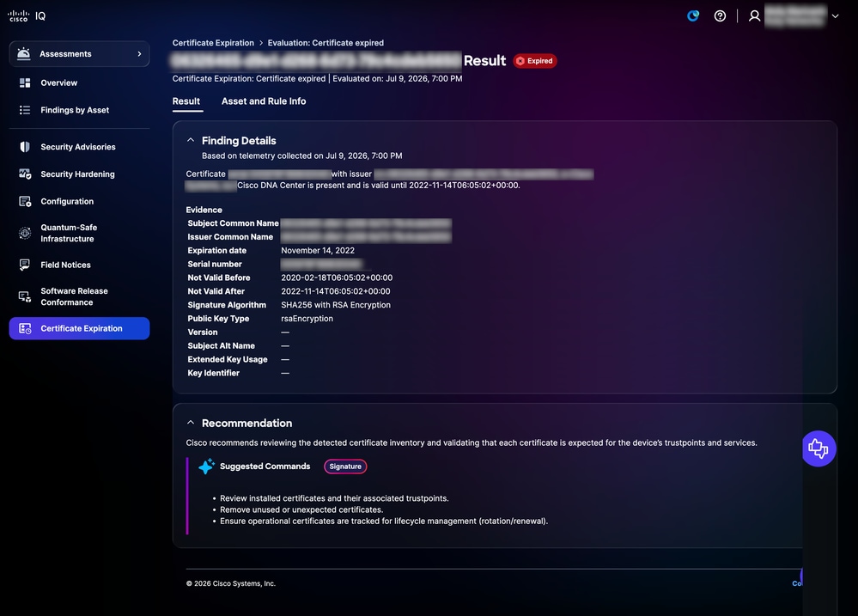Click the feedback thumbs floating button
Viewport: 858px width, 616px height.
818,448
